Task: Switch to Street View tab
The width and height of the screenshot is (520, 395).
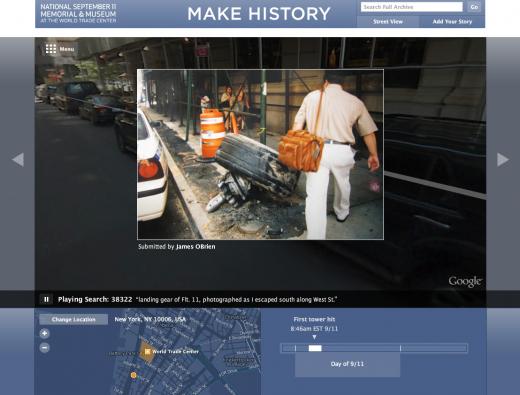Action: pyautogui.click(x=388, y=22)
